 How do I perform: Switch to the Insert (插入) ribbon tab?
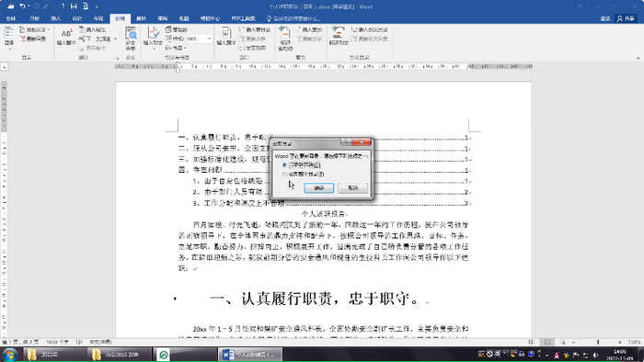click(55, 18)
